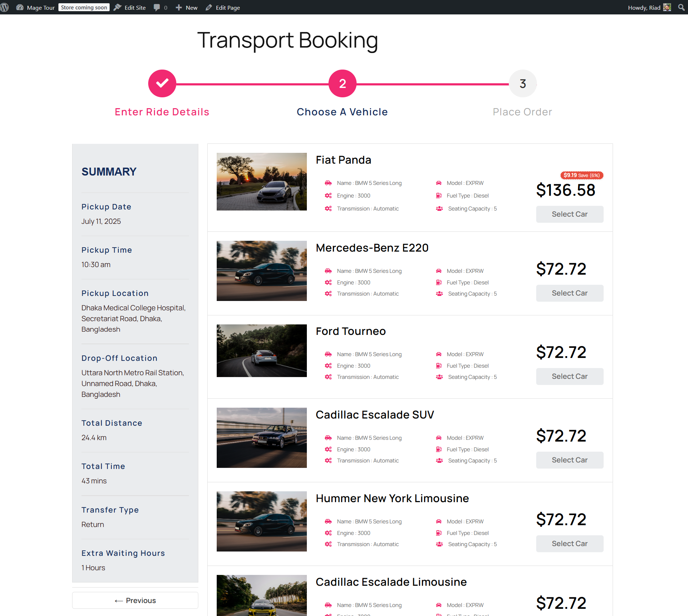Screen dimensions: 688x616
Task: Go back with the Previous button
Action: 135,601
